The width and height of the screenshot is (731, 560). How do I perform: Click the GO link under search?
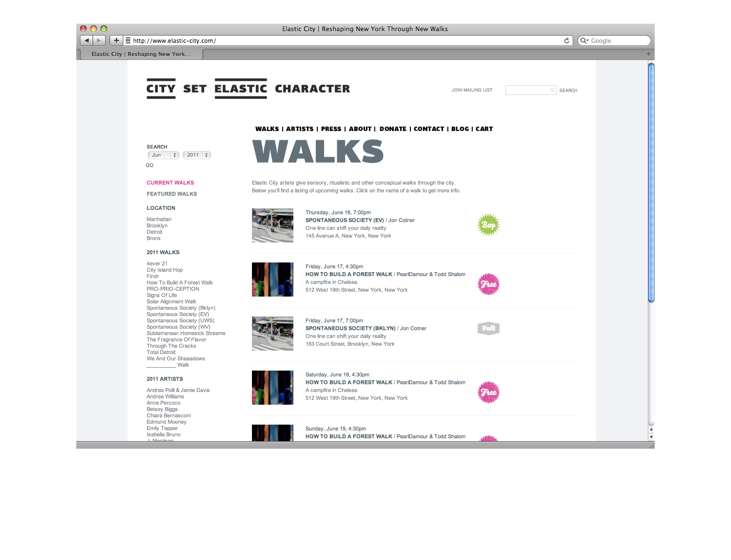[x=150, y=166]
